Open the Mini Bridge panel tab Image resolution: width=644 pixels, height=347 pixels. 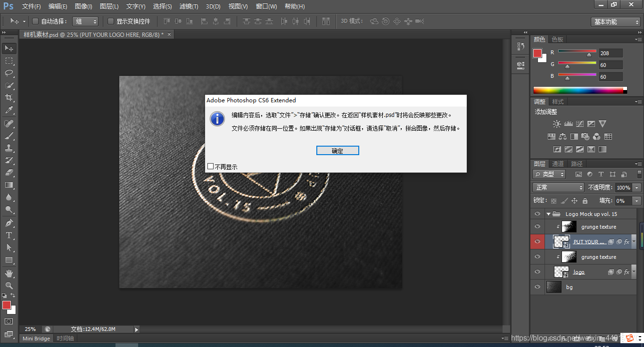[x=36, y=339]
